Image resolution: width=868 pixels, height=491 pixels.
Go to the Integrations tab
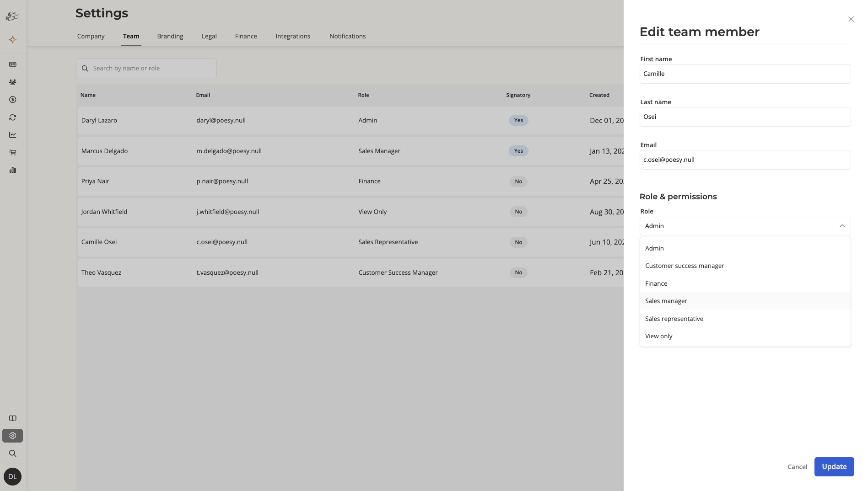point(293,36)
